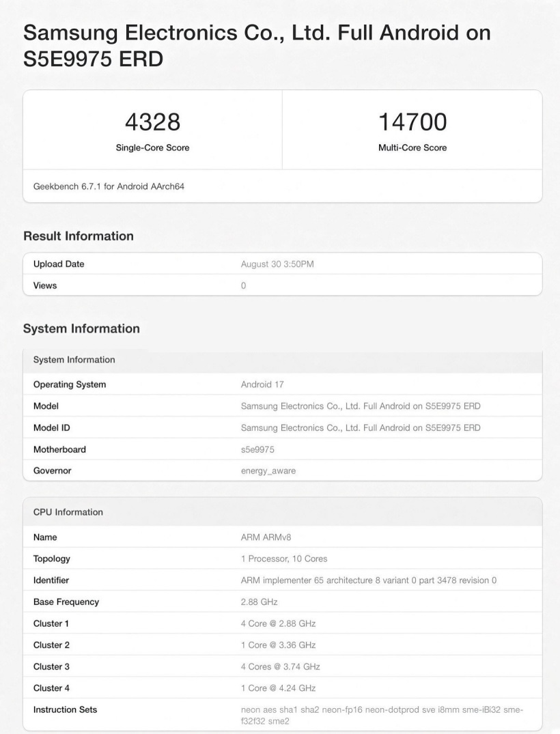Viewport: 560px width, 734px height.
Task: Click the 'Cluster 1' row label
Action: coord(51,623)
